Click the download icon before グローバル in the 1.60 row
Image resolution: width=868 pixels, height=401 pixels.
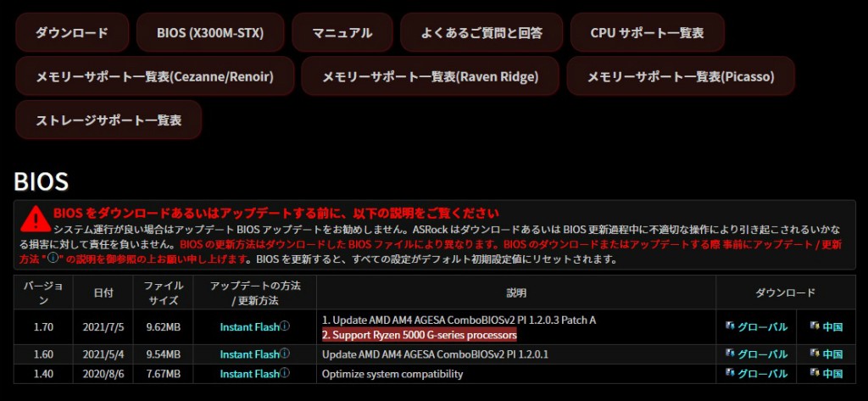coord(730,354)
